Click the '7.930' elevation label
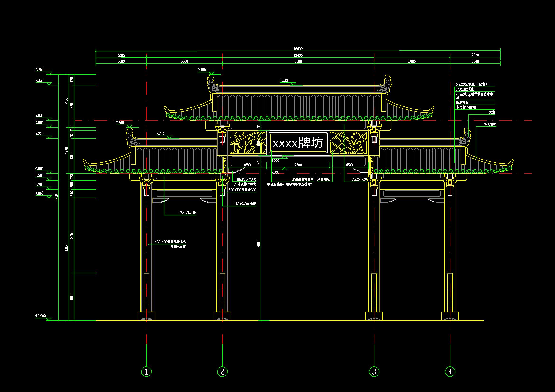 pyautogui.click(x=39, y=116)
